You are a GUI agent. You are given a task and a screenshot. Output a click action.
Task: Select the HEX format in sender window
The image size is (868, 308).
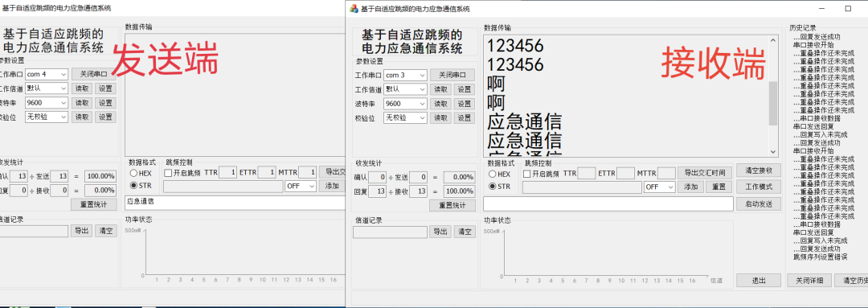[134, 173]
